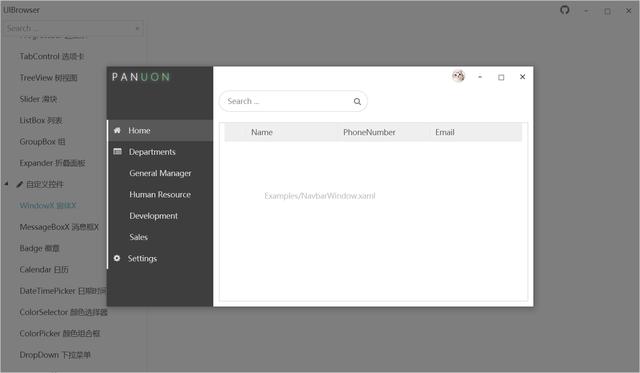
Task: Click the user avatar in Panuon window
Action: [458, 76]
